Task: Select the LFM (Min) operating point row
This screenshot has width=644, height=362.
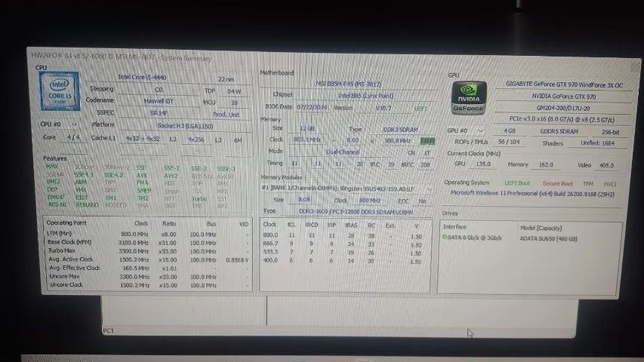Action: pos(148,234)
